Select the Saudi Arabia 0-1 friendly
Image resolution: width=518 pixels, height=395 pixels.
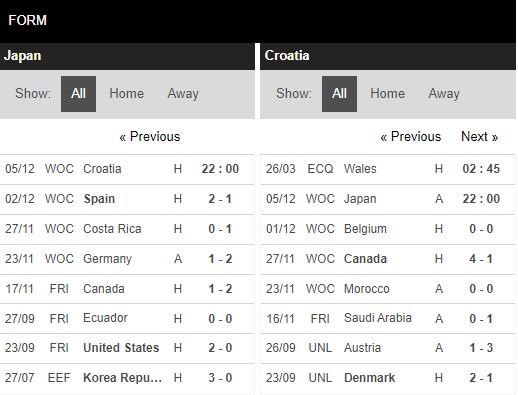pos(388,318)
